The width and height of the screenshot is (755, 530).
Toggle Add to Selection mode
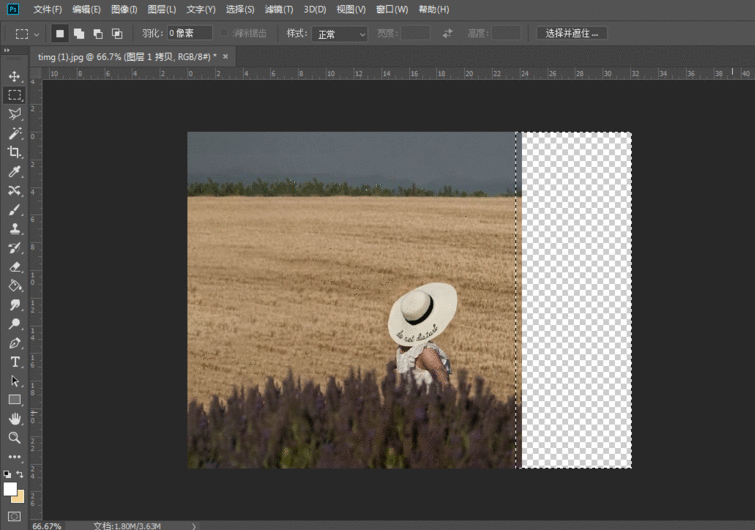tap(79, 34)
